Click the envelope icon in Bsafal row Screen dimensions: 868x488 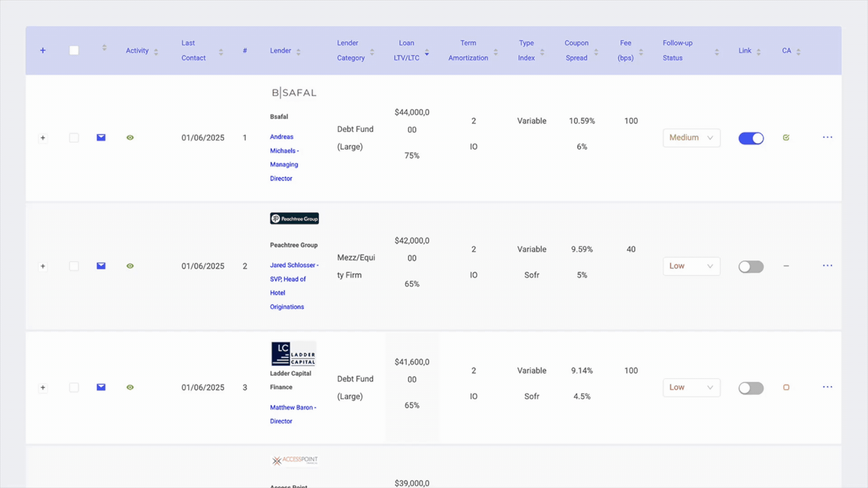pos(101,137)
